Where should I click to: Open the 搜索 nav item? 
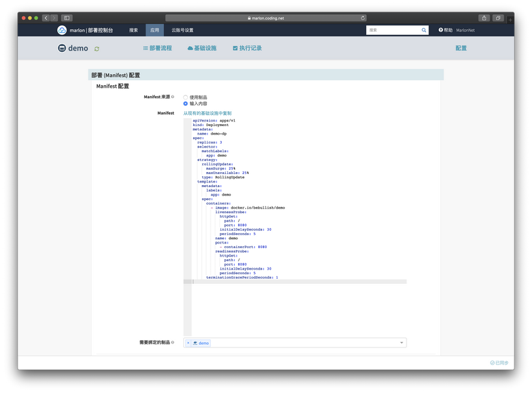pos(133,30)
